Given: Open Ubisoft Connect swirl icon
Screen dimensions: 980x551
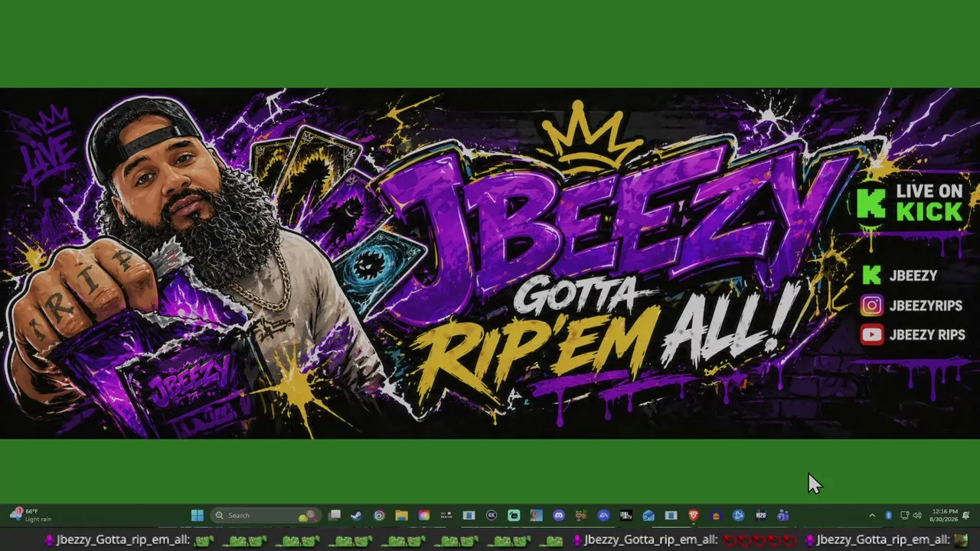Looking at the screenshot, I should [379, 516].
